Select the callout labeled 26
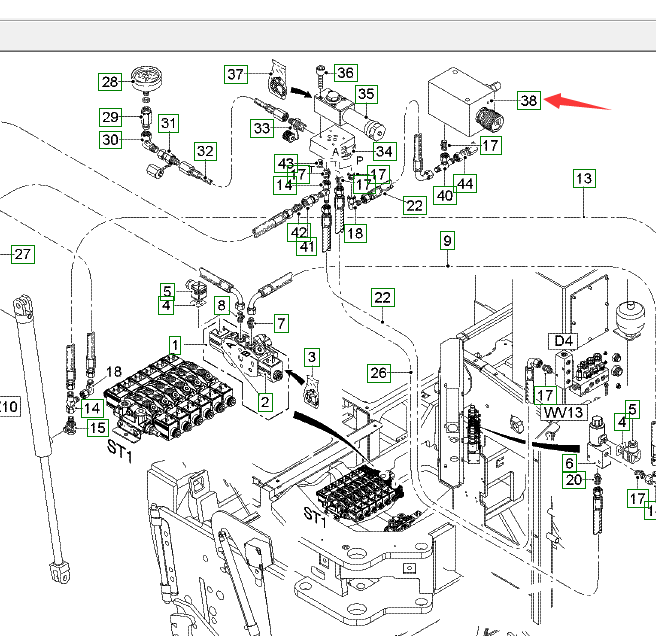656x636 pixels. [378, 373]
